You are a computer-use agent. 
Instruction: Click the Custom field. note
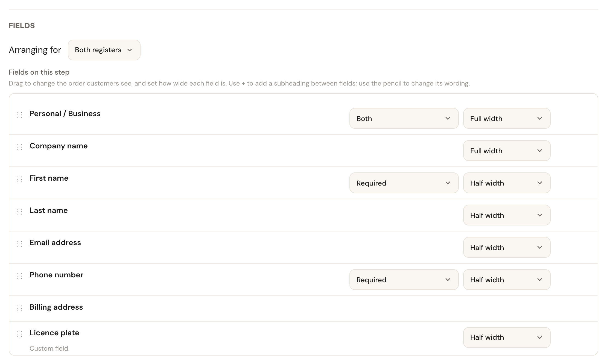(x=49, y=348)
